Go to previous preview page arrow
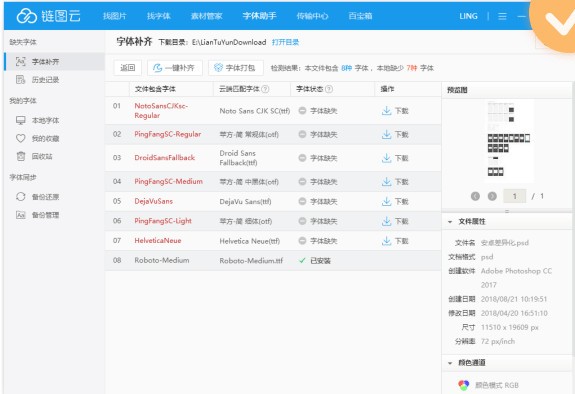Viewport: 575px width, 394px height. tap(475, 196)
